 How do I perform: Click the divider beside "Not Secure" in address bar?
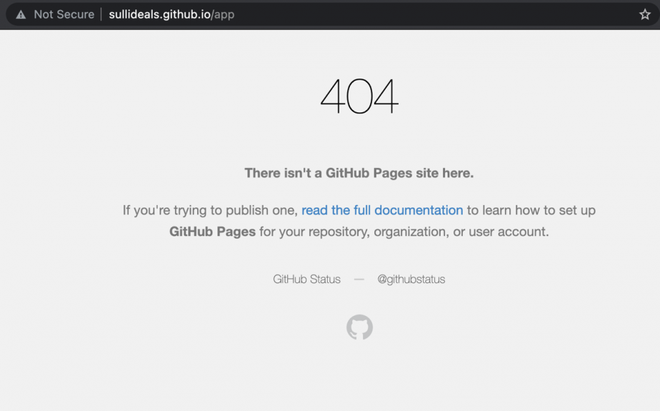tap(101, 15)
